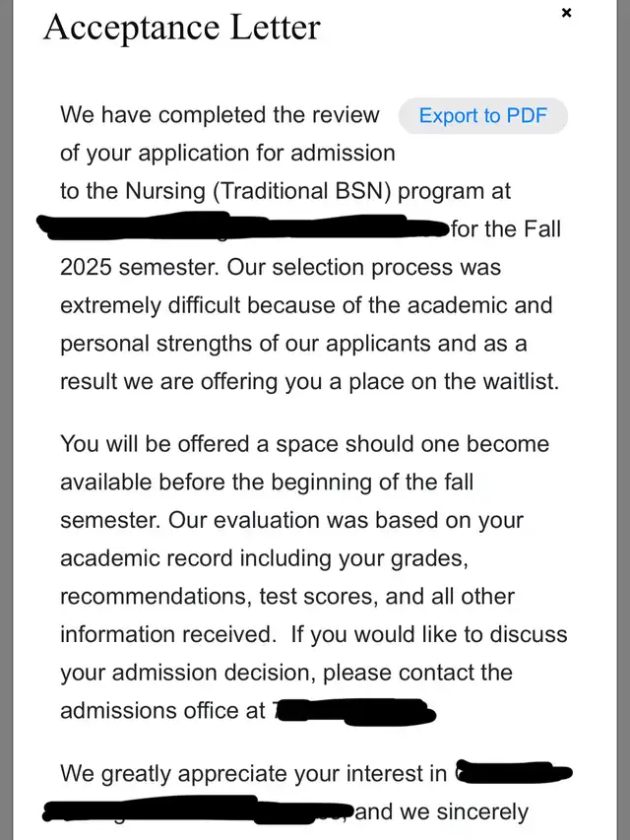Click the phrase 'place on the waitlist'

coord(454,381)
